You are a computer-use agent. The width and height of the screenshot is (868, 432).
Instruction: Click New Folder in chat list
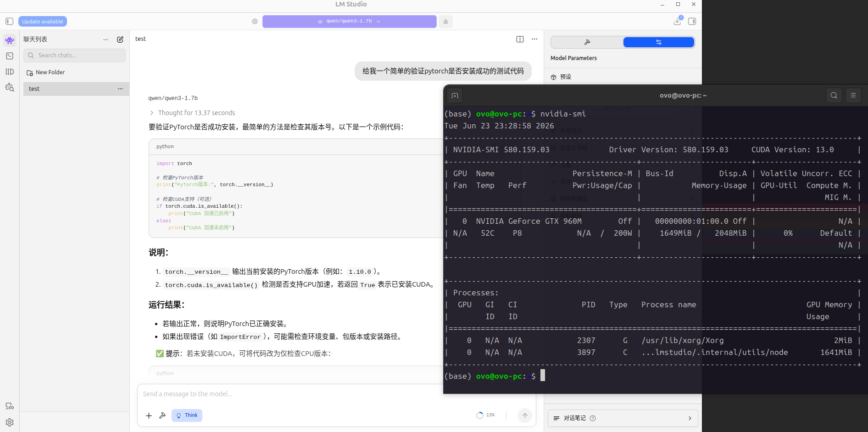click(46, 72)
